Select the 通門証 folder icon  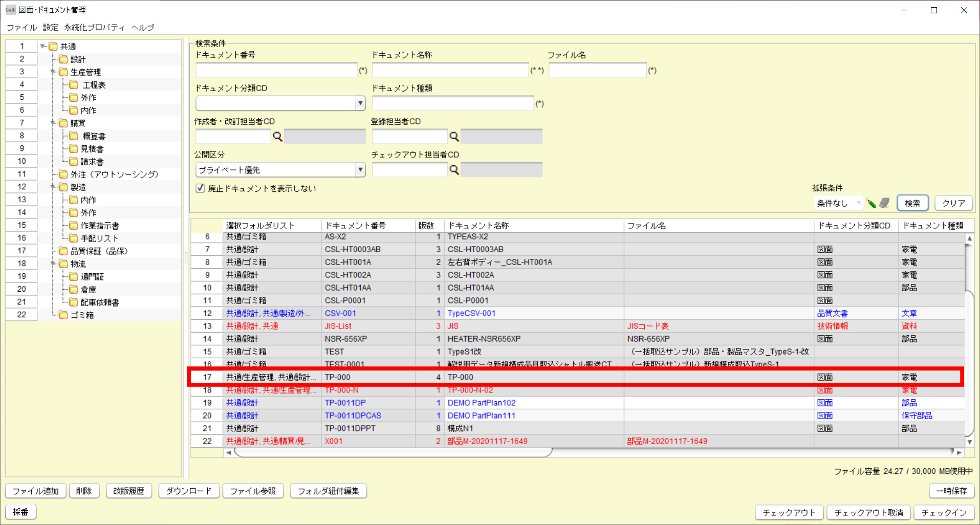73,277
